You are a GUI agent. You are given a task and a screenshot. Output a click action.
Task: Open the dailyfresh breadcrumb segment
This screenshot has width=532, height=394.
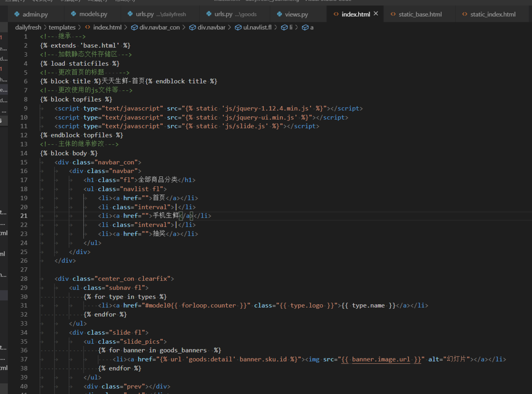[28, 27]
